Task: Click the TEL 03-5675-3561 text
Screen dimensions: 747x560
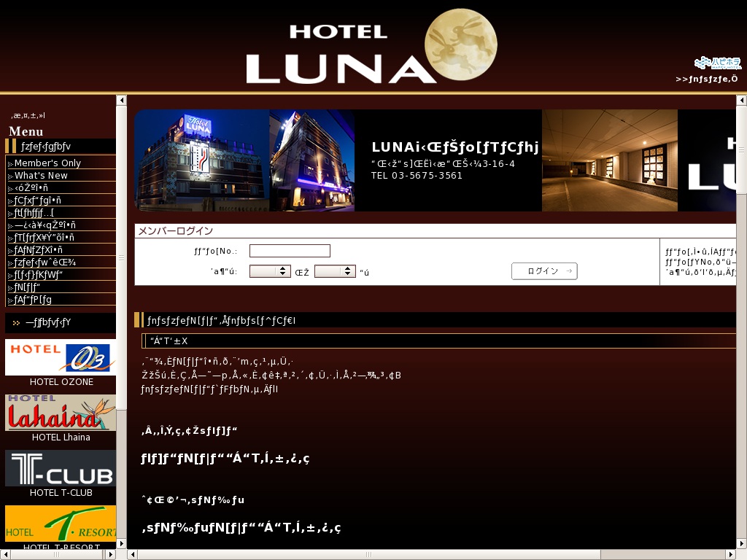Action: (417, 175)
